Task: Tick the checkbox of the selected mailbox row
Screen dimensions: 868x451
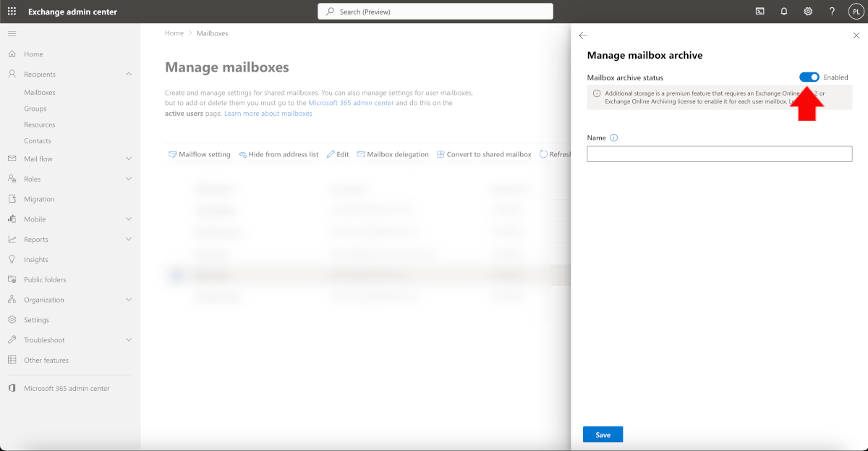Action: click(177, 275)
